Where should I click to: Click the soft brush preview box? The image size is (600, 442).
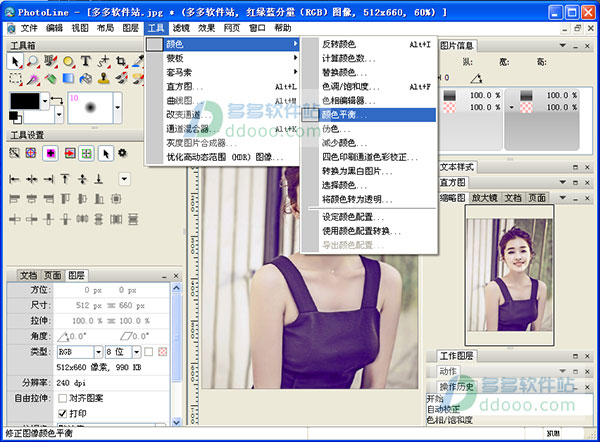tap(90, 108)
